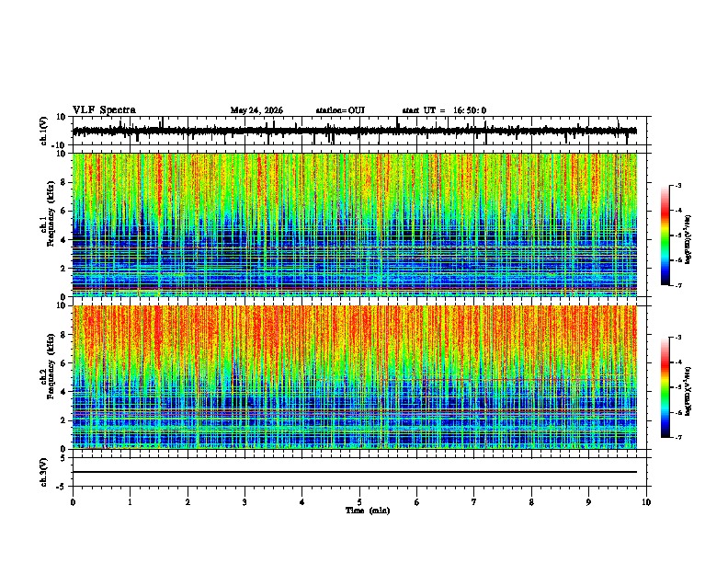Click the ch.1 spectrogram color scale bar
728x563 pixels.
pos(665,236)
